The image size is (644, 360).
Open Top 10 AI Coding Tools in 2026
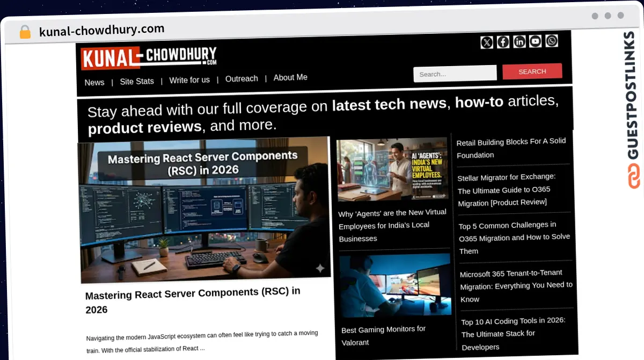pos(514,334)
